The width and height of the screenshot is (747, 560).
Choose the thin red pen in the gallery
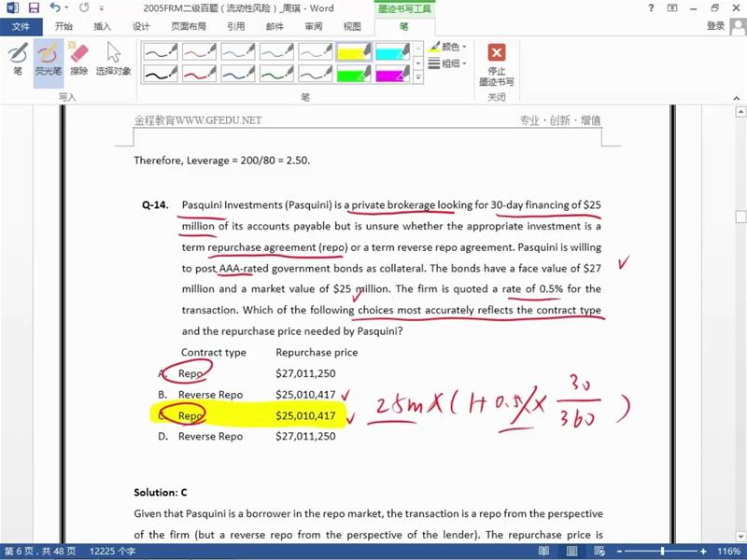coord(199,51)
